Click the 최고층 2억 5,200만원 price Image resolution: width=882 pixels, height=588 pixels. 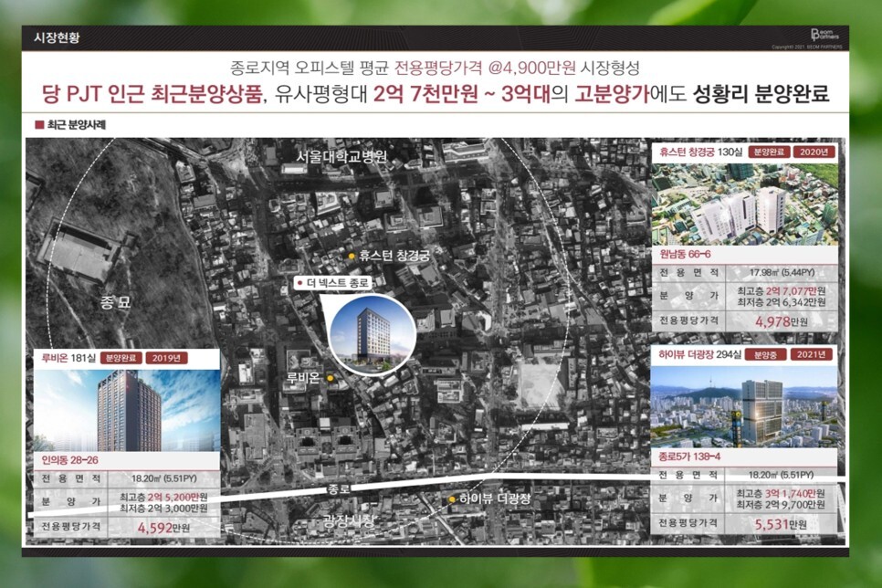click(163, 498)
